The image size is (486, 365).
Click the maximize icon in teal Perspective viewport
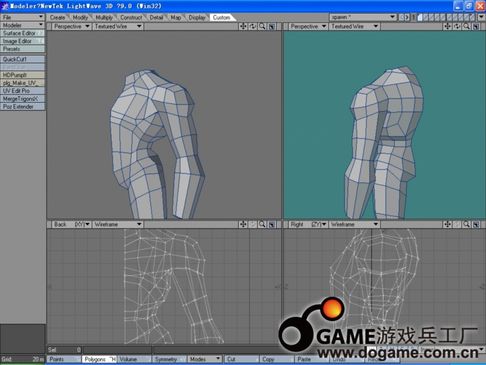click(476, 26)
